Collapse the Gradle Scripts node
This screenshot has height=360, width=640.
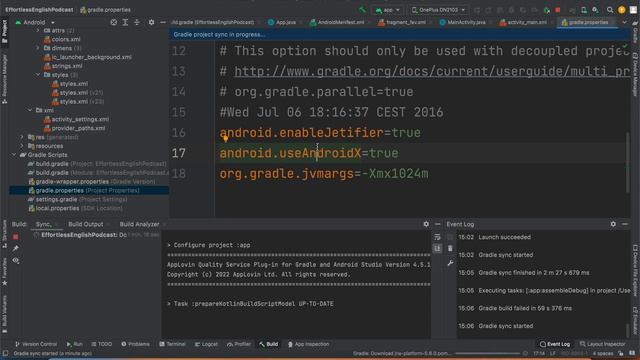point(14,155)
